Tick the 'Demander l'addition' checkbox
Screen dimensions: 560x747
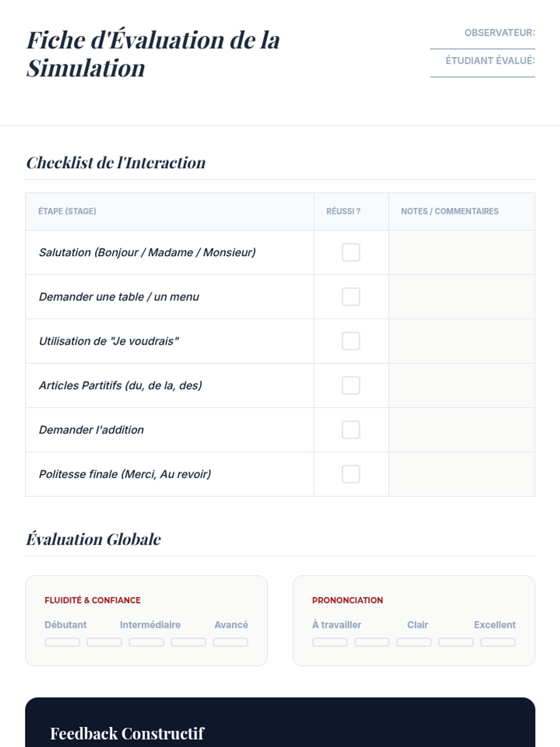[350, 430]
